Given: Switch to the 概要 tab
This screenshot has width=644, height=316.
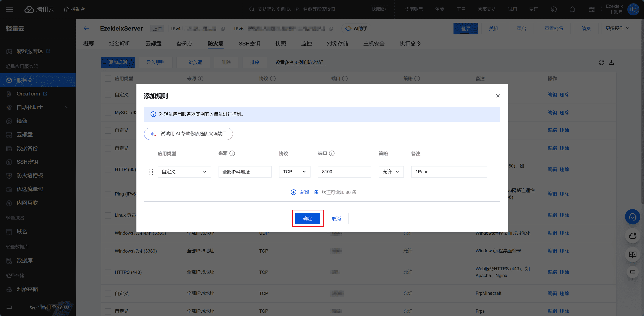Looking at the screenshot, I should 89,44.
